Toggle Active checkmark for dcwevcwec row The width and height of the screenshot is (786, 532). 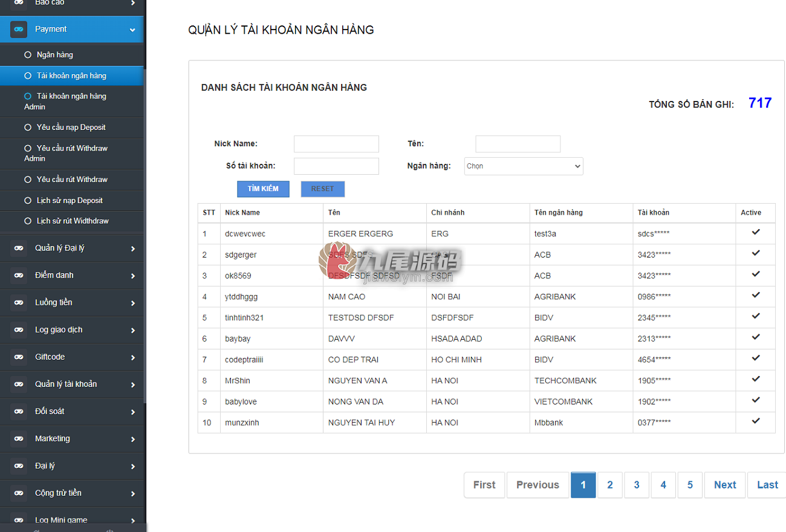point(756,232)
